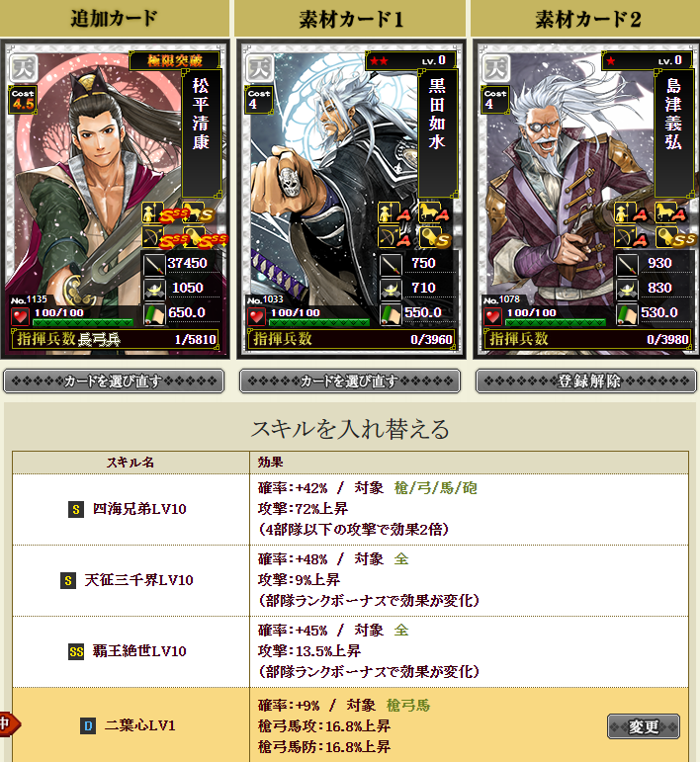This screenshot has height=762, width=700.
Task: Click the heart HP icon on 松平清康 card
Action: coord(20,317)
